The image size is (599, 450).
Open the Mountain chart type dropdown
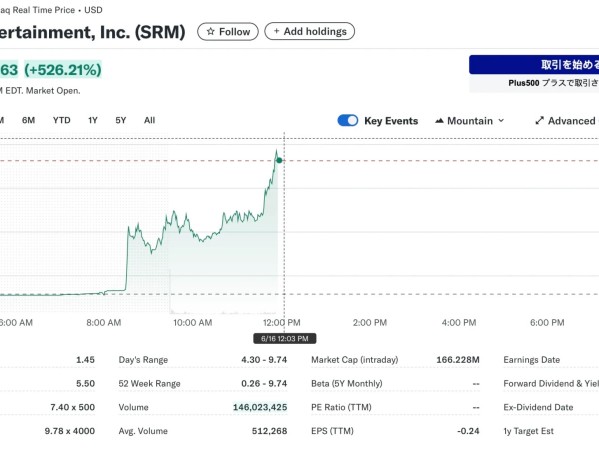point(470,121)
